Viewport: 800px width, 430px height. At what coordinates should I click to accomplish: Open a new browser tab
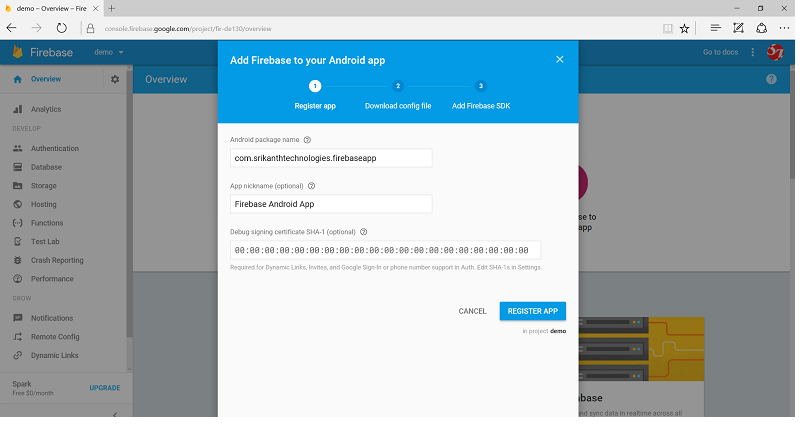[x=112, y=8]
